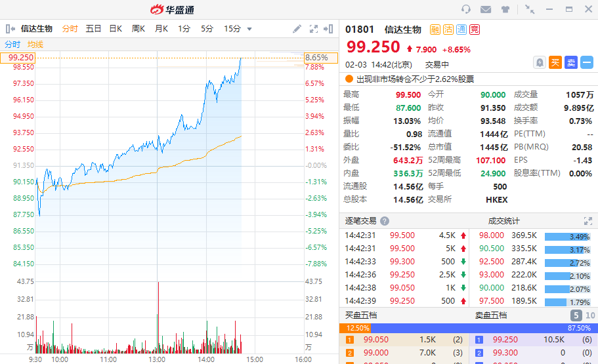Viewport: 598px width, 364px height.
Task: Switch to the 日K chart tab
Action: pos(116,29)
